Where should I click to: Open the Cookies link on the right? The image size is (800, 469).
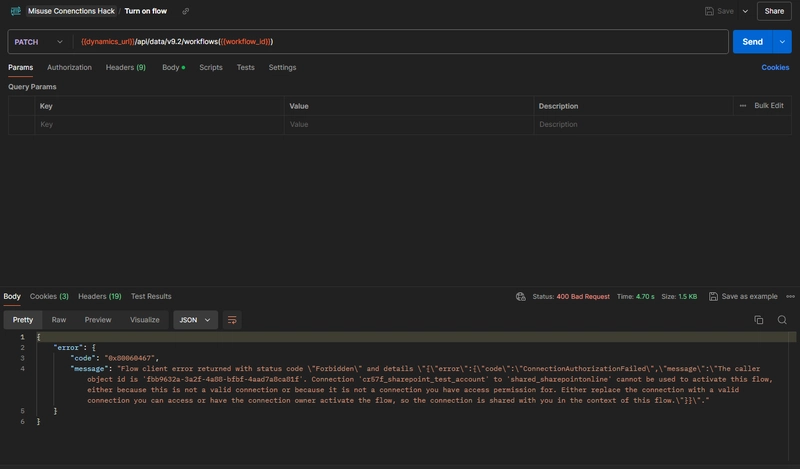coord(775,67)
